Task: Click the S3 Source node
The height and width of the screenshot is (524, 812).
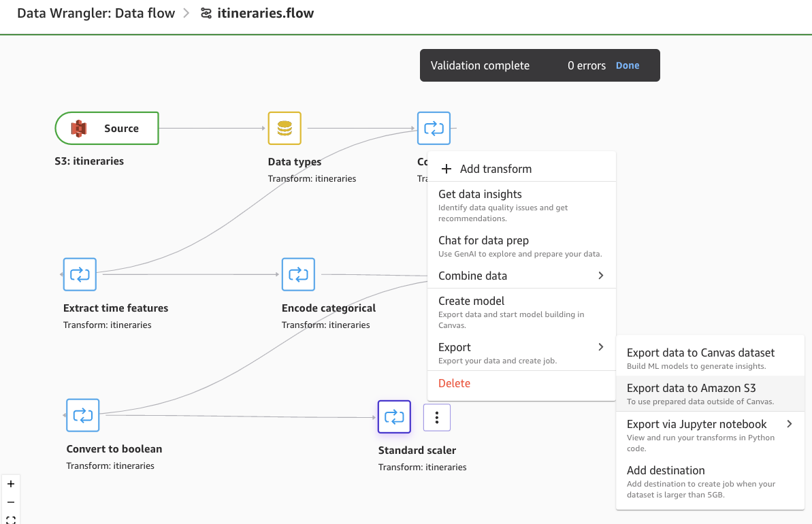Action: point(107,129)
